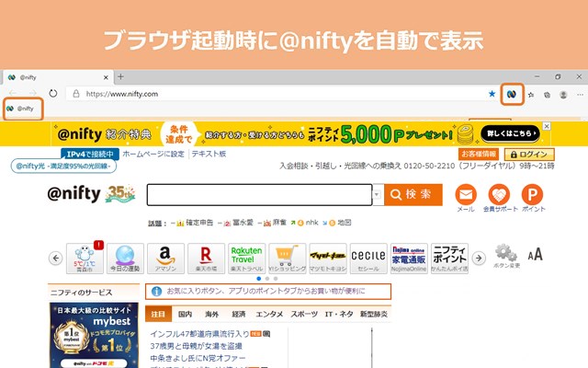Image resolution: width=588 pixels, height=368 pixels.
Task: Open the collections icon in browser toolbar
Action: pos(548,95)
